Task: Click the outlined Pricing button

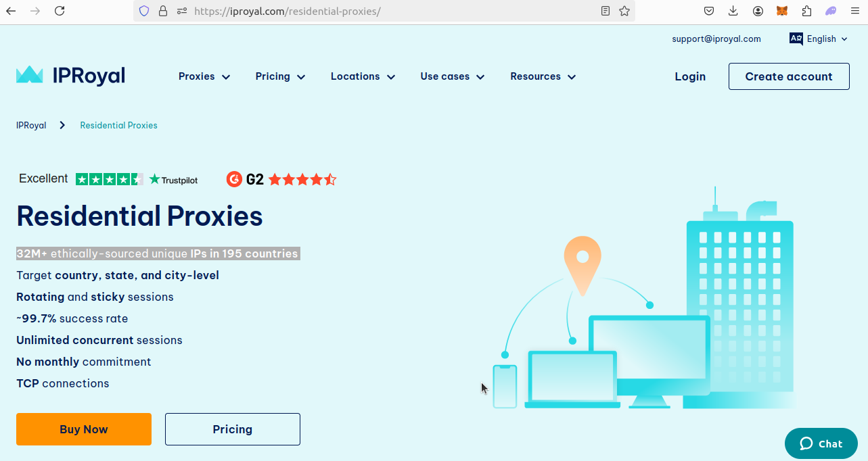Action: pos(233,429)
